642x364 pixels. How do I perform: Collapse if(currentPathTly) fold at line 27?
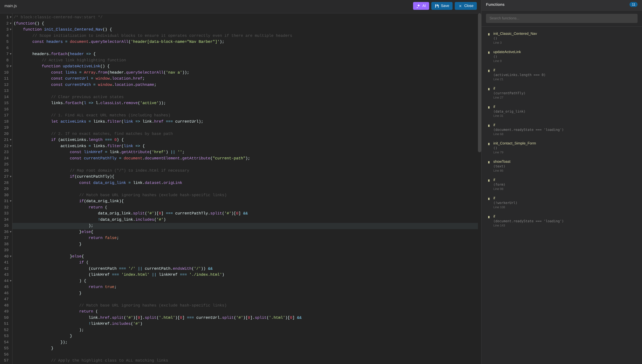coord(10,177)
